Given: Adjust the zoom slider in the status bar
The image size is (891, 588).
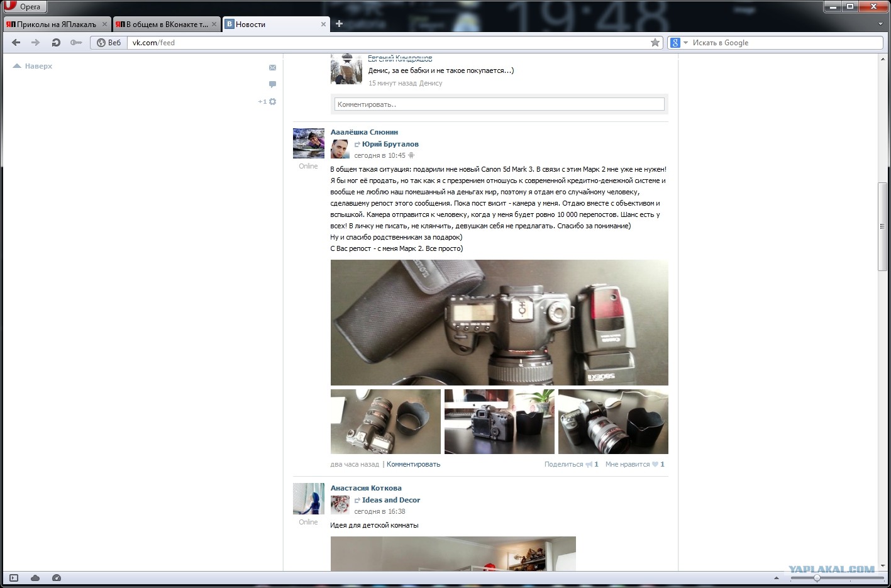Looking at the screenshot, I should click(817, 578).
